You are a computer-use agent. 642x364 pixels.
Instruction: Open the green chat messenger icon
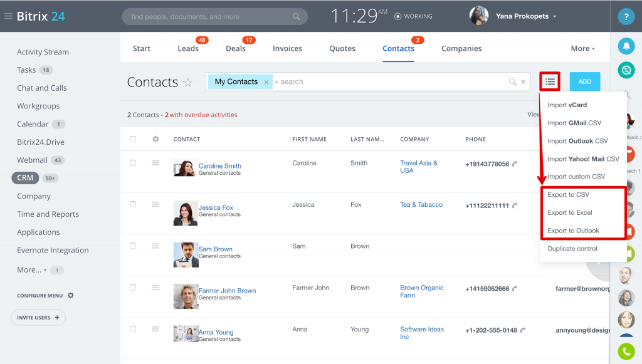[626, 70]
